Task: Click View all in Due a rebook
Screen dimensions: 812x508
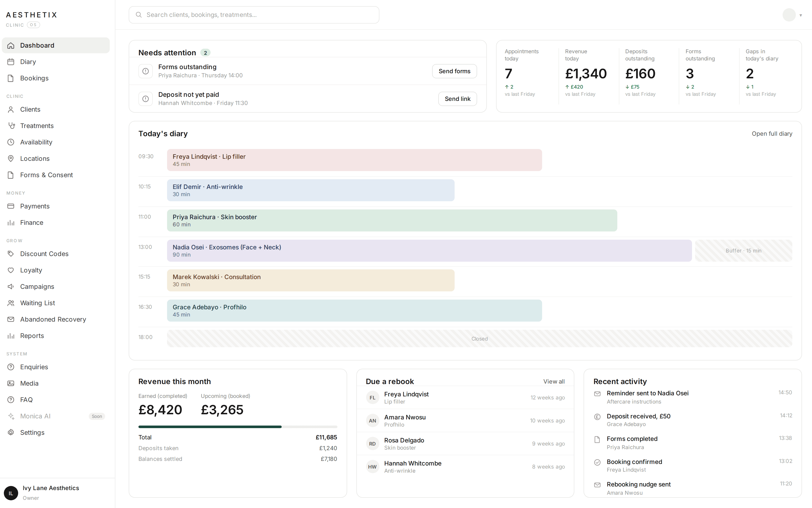Action: (554, 382)
